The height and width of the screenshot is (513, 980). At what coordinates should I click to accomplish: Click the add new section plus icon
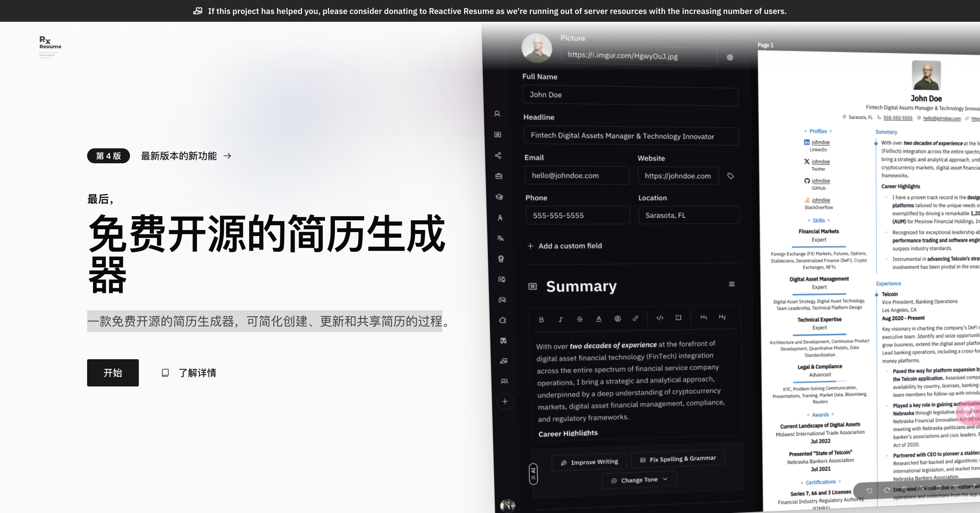505,401
